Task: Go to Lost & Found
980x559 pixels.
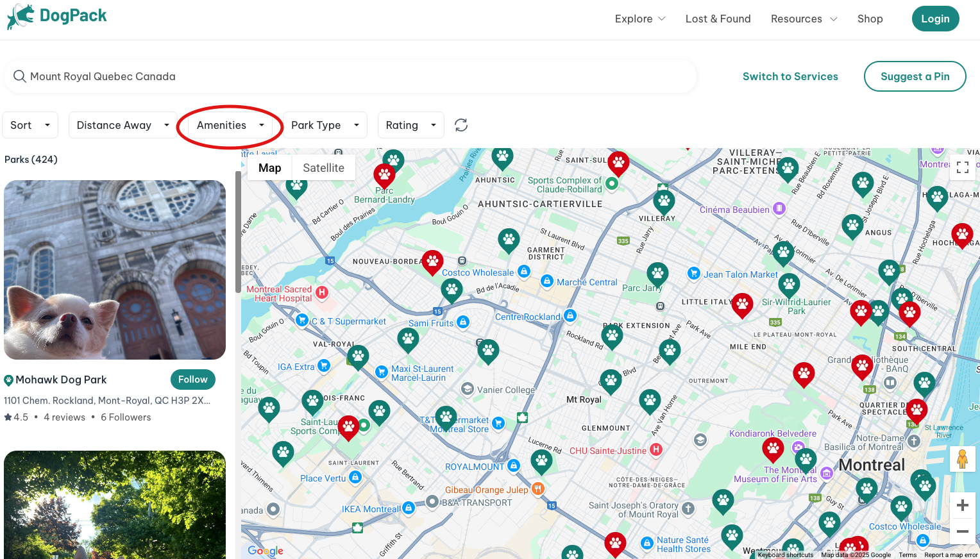Action: coord(718,19)
